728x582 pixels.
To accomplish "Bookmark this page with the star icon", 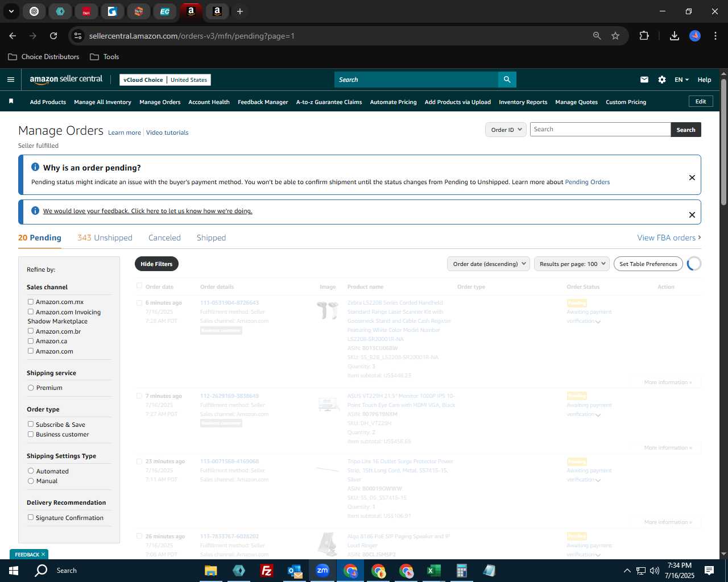I will tap(615, 36).
